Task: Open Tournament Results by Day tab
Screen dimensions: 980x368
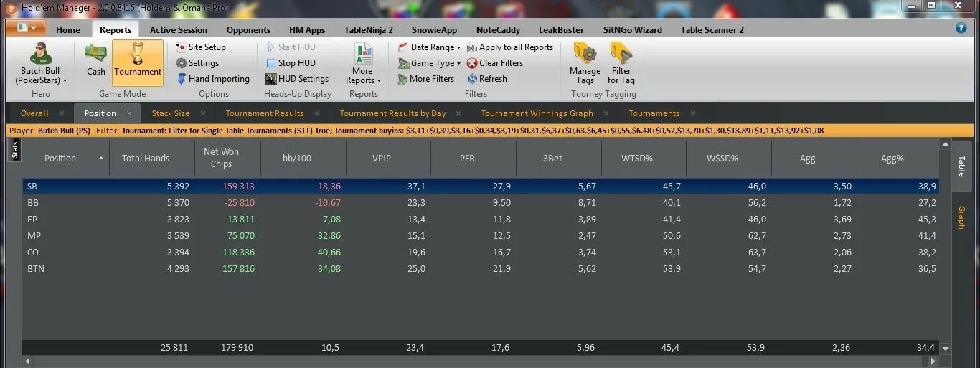Action: click(392, 113)
